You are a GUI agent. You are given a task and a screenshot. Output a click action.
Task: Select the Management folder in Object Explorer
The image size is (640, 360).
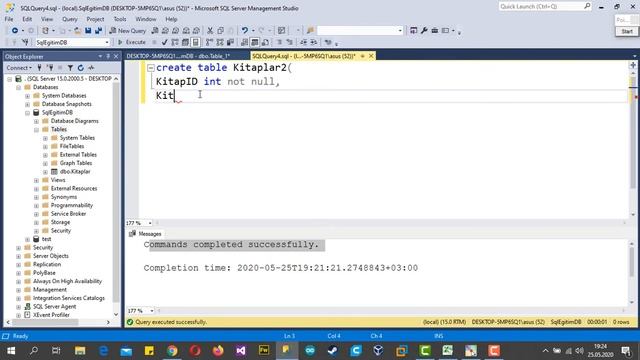coord(49,290)
